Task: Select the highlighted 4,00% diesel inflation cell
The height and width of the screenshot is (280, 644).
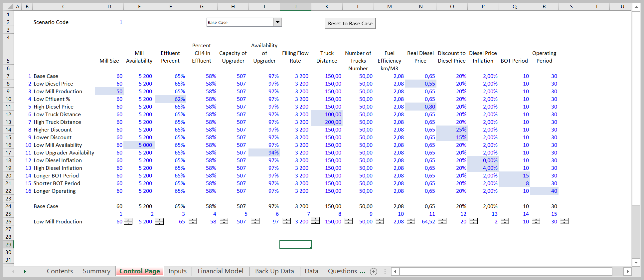Action: 483,168
